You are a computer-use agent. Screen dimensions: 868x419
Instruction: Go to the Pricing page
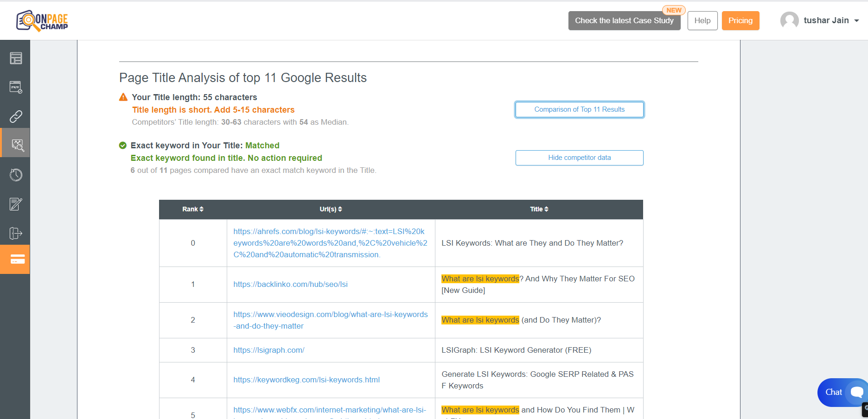coord(740,21)
